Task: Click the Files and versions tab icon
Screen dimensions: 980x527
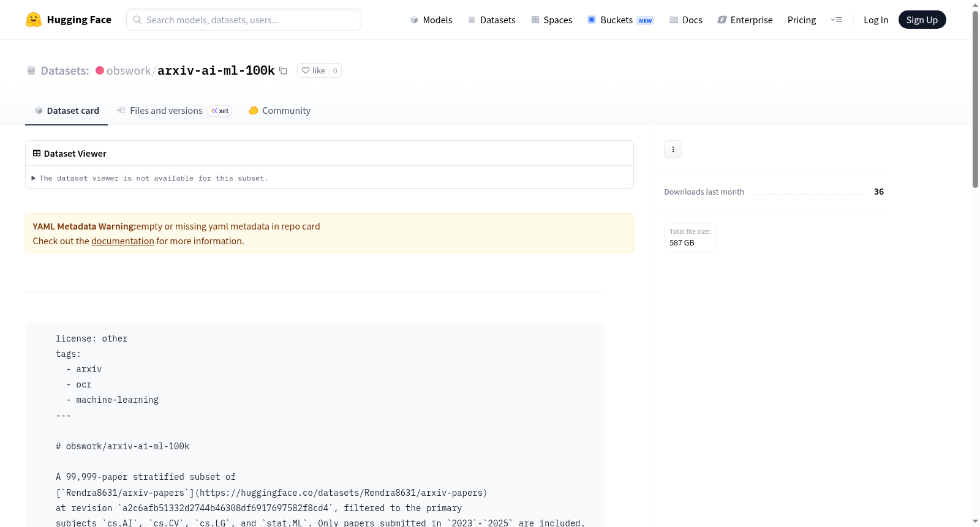Action: [x=121, y=110]
